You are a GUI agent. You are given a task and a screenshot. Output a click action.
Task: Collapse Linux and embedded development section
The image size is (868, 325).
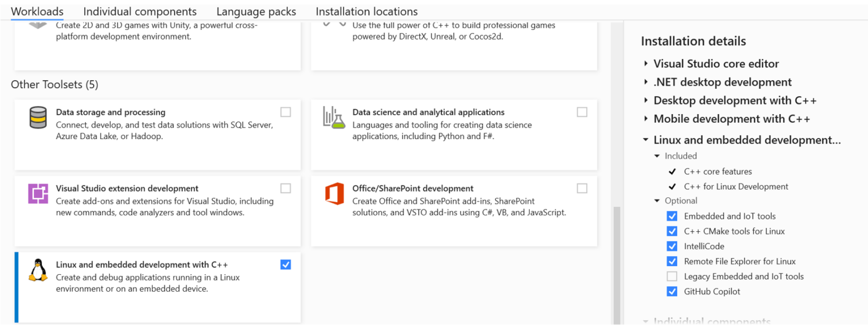(646, 140)
